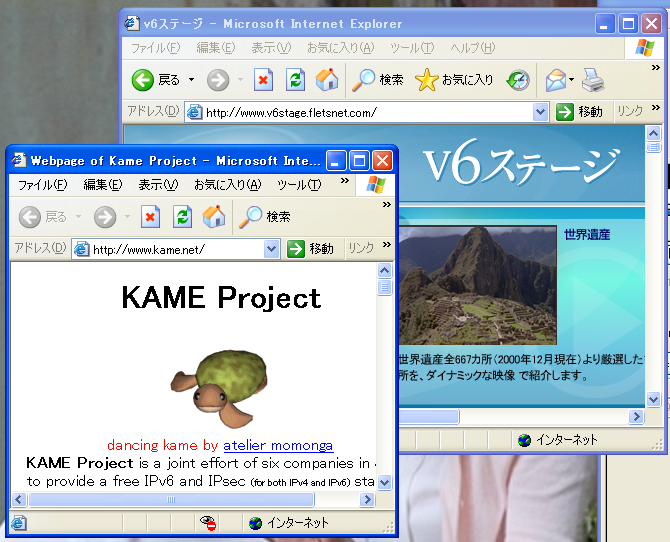Viewport: 670px width, 542px height.
Task: Click Windows flag logo in Kame window
Action: [x=376, y=185]
